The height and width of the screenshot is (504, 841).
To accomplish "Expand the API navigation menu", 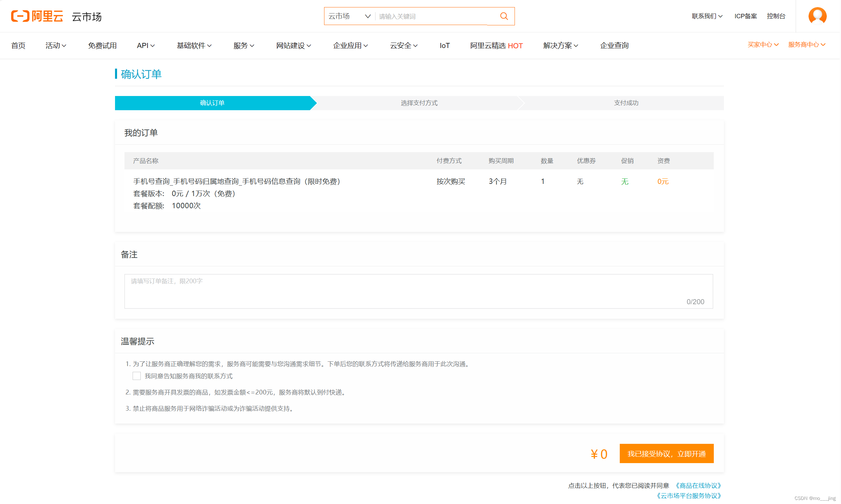I will pos(145,46).
